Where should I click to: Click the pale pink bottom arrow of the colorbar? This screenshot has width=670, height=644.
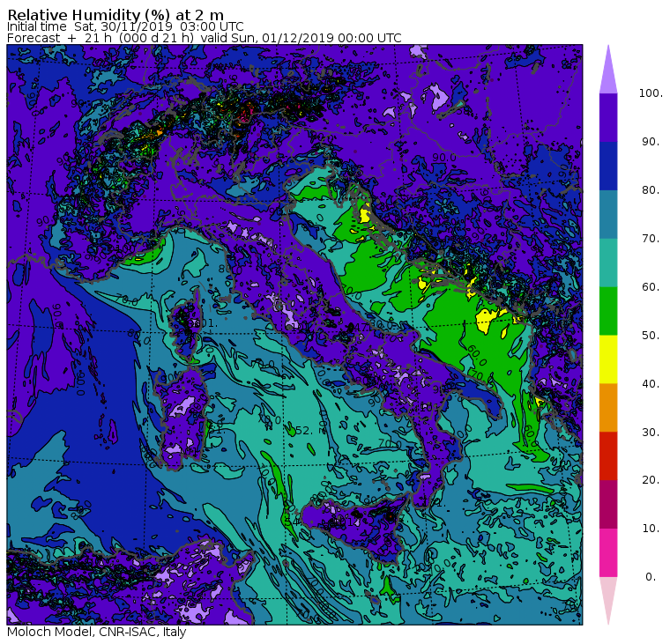(608, 602)
